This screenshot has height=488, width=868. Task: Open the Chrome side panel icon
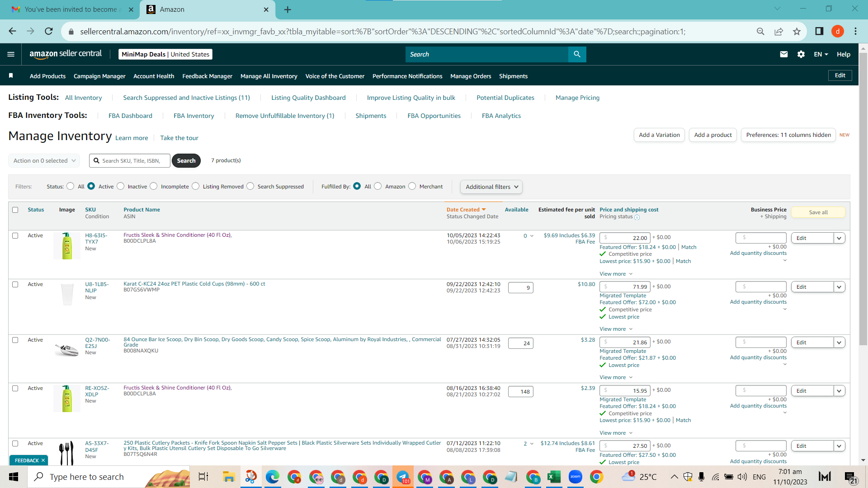pos(819,31)
